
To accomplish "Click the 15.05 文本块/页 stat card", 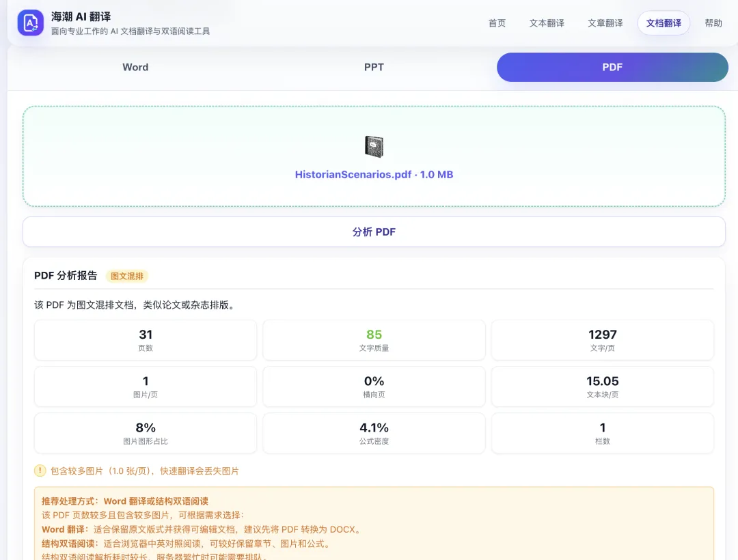I will click(x=603, y=387).
